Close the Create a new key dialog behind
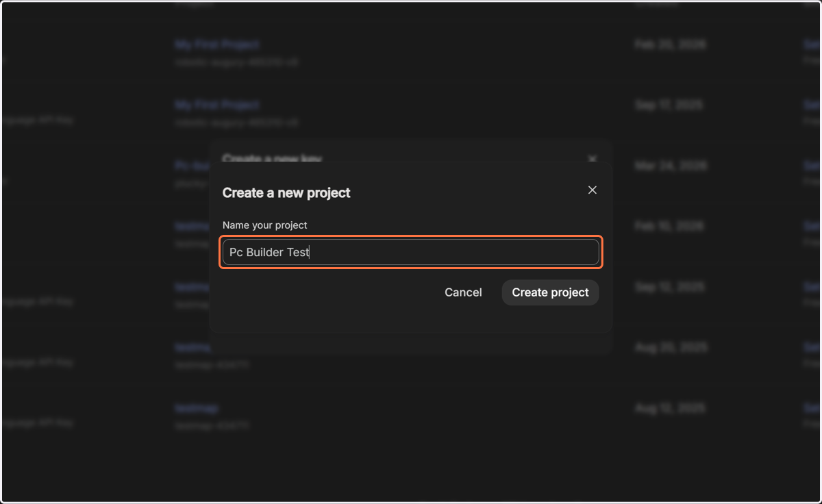This screenshot has height=504, width=822. [x=593, y=158]
